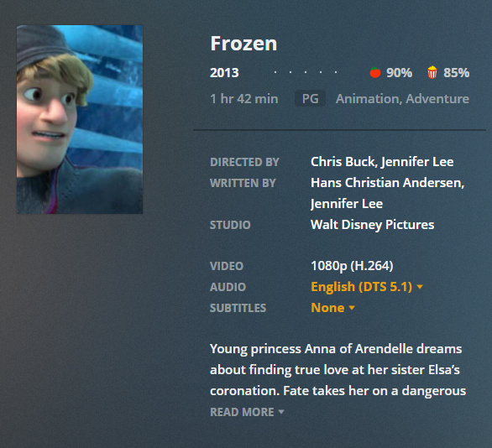Click the Frozen poster thumbnail
492x448 pixels.
coord(80,119)
